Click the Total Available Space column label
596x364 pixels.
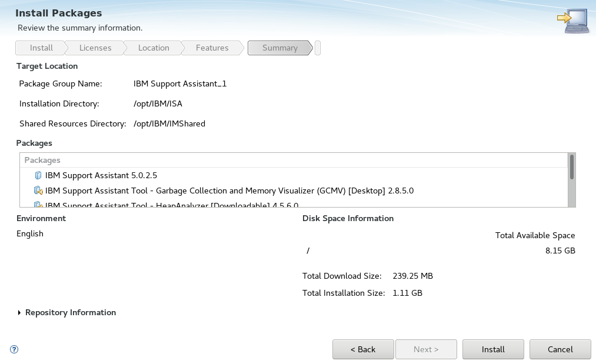point(535,235)
